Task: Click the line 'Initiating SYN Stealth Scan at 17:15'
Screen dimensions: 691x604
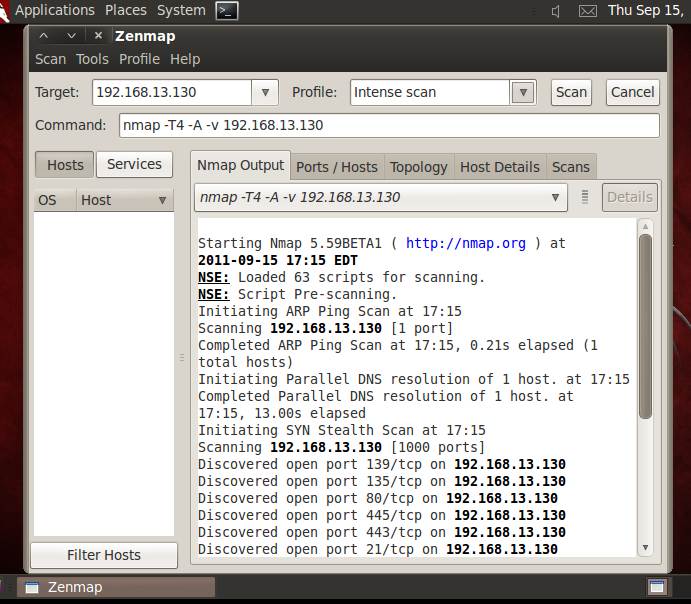Action: point(342,430)
